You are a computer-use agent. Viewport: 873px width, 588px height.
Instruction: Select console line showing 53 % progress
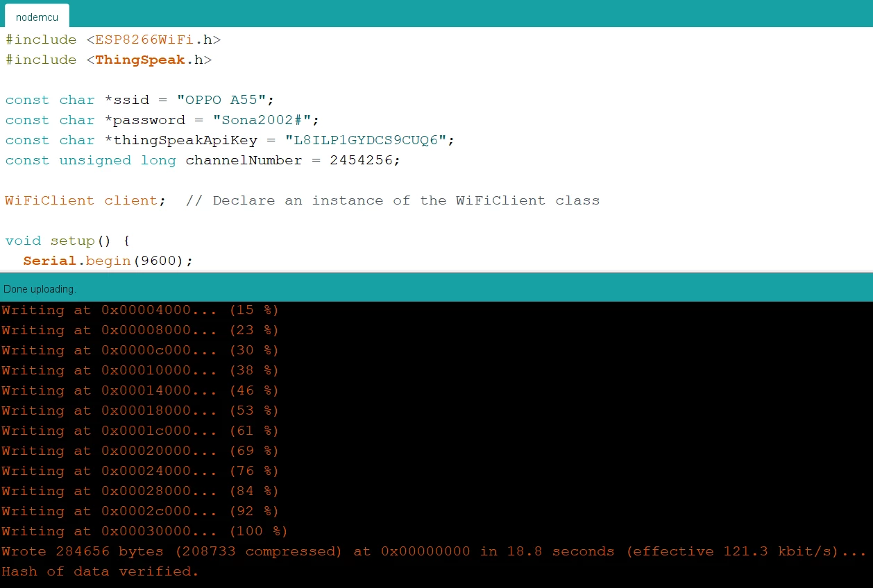[140, 410]
